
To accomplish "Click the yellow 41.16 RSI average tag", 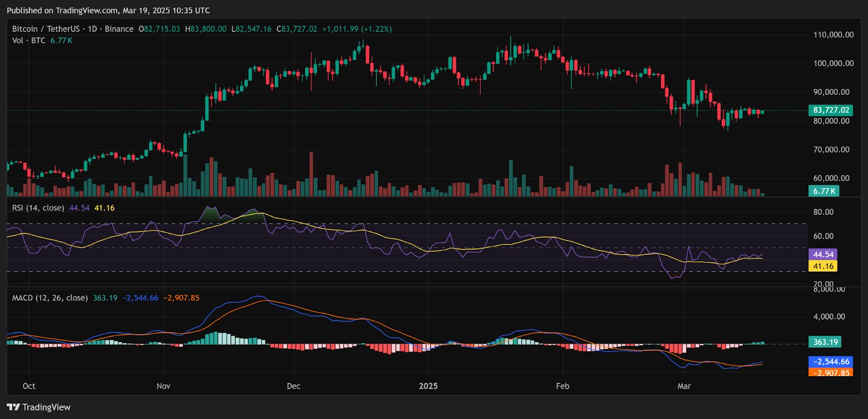I will (x=822, y=266).
